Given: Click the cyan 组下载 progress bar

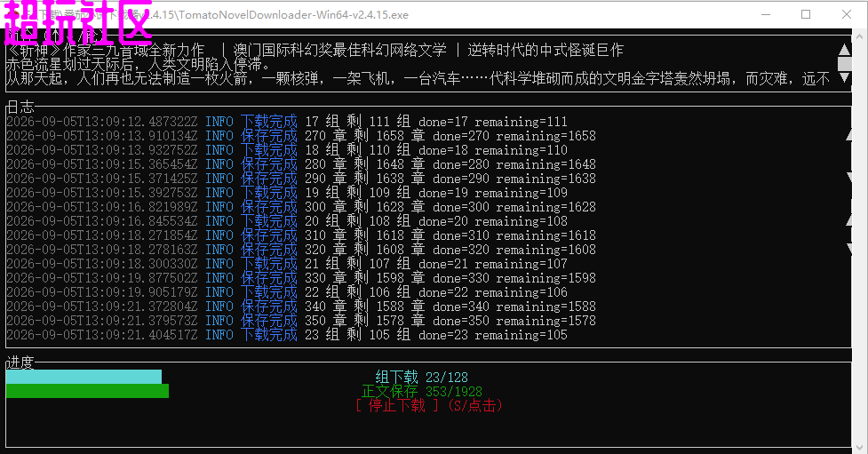Looking at the screenshot, I should pos(84,377).
